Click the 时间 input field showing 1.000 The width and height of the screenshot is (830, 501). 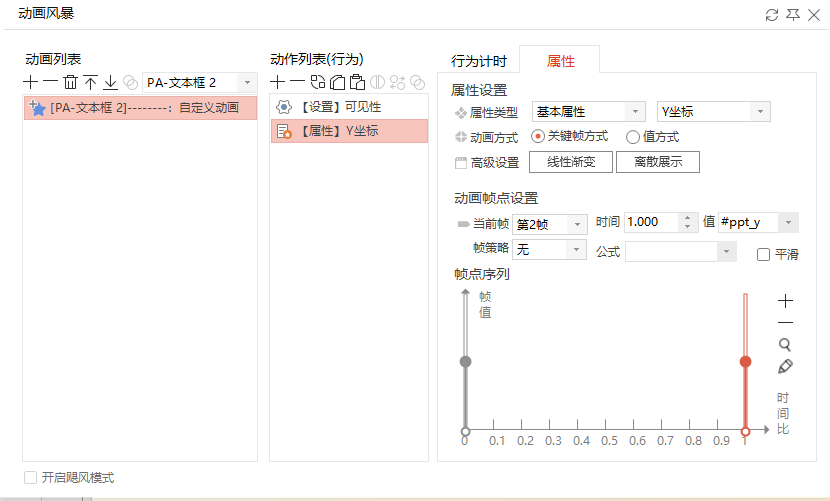click(x=652, y=222)
